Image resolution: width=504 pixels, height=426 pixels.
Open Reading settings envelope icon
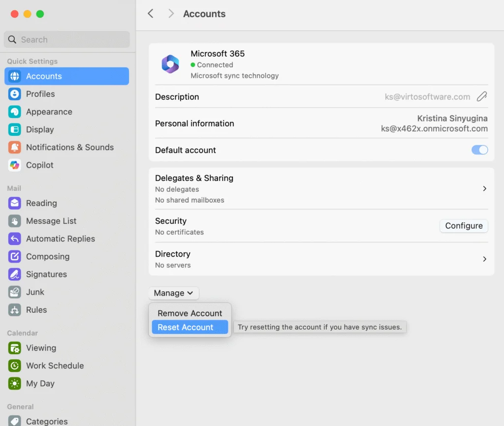pos(14,203)
